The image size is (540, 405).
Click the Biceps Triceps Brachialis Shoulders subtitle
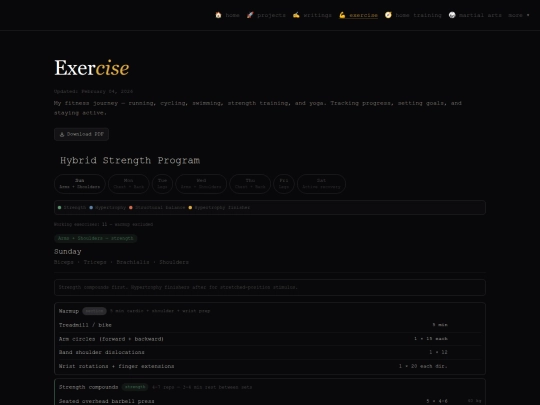pyautogui.click(x=121, y=262)
